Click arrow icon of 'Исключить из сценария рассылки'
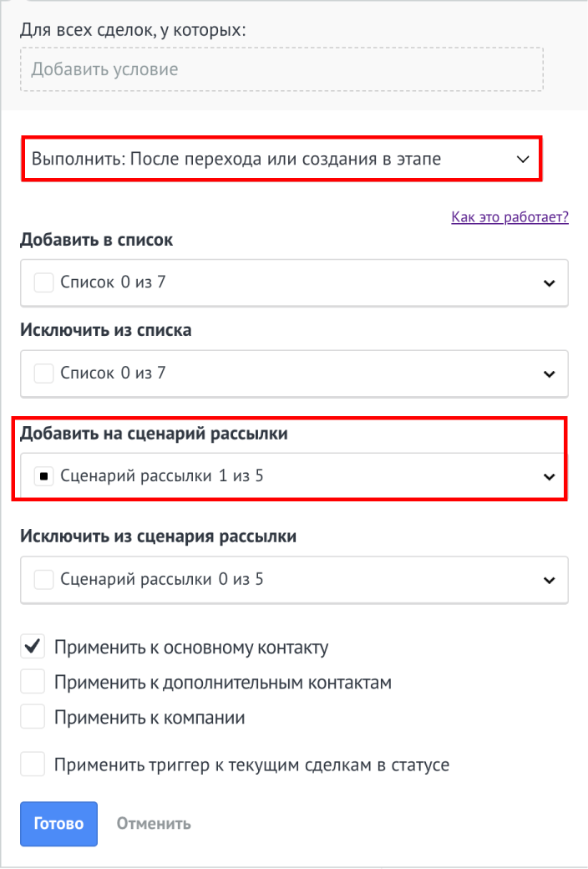The image size is (588, 869). (x=549, y=580)
